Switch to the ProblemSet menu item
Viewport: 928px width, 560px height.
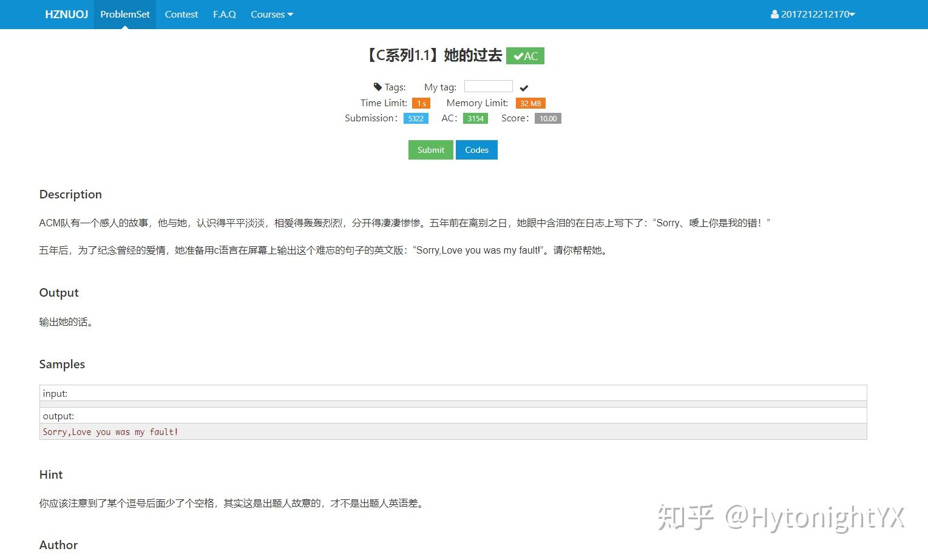tap(125, 14)
